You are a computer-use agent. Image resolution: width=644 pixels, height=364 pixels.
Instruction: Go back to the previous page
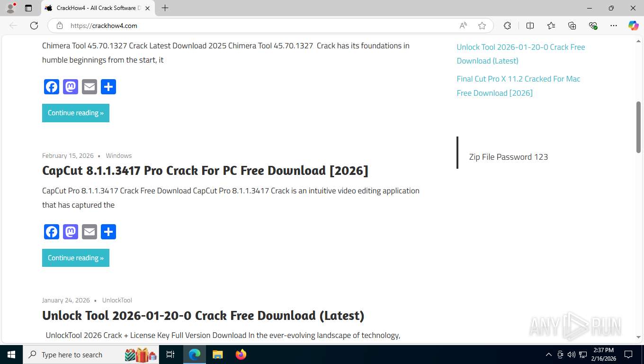point(13,26)
